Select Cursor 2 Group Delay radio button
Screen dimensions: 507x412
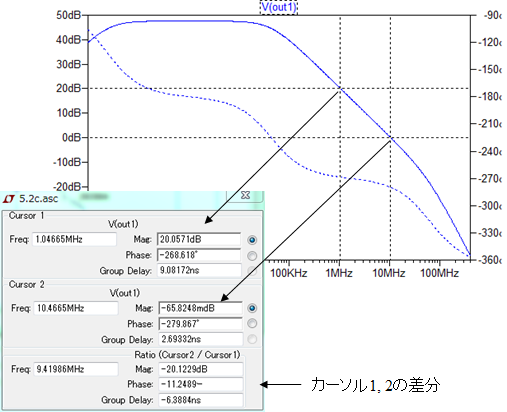(x=252, y=339)
